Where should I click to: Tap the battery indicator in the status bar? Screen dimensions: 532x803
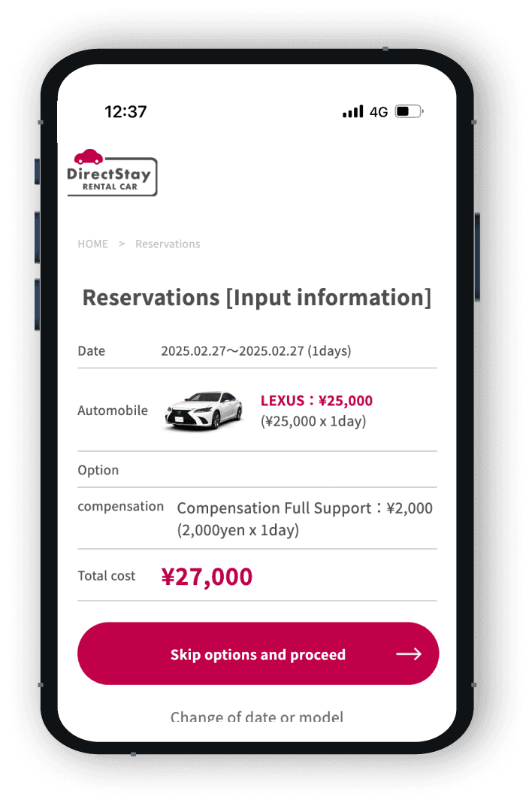pyautogui.click(x=409, y=111)
